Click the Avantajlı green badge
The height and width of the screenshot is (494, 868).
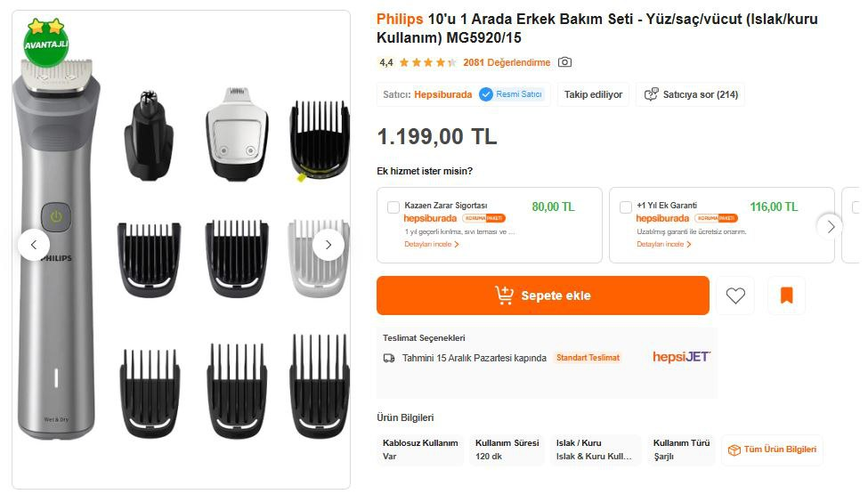point(46,41)
